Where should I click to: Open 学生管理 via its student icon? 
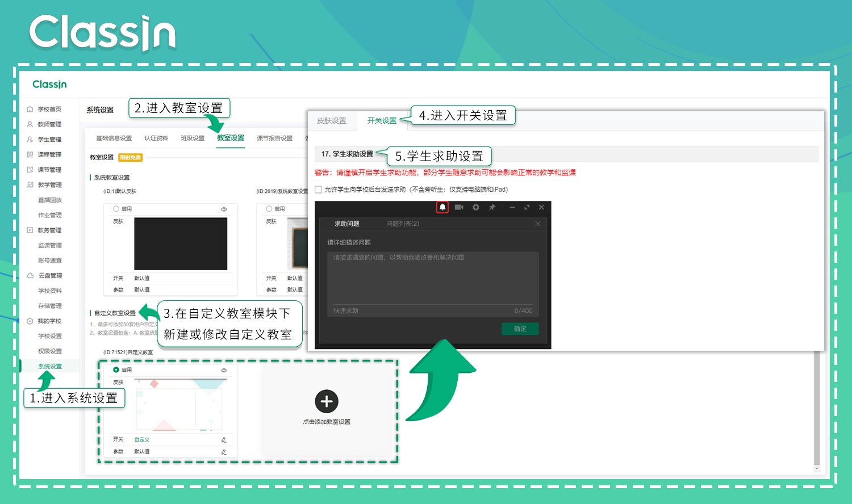30,139
